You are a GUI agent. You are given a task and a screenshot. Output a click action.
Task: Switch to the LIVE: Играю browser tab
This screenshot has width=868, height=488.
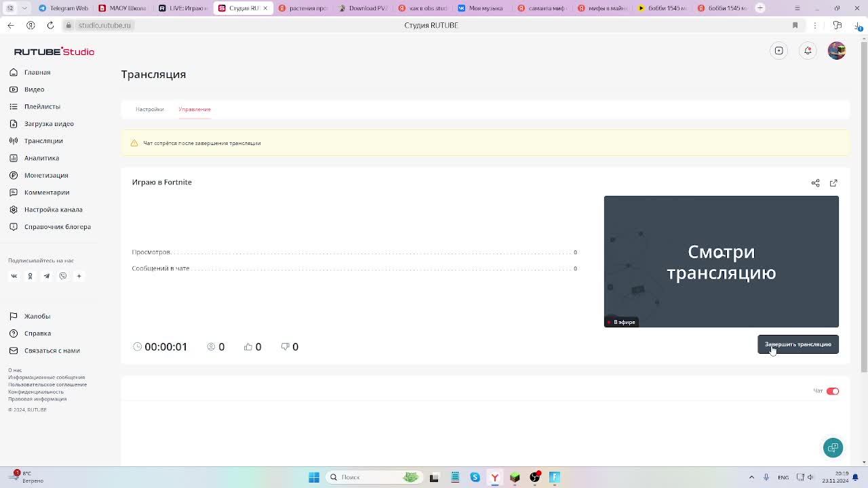(x=182, y=8)
